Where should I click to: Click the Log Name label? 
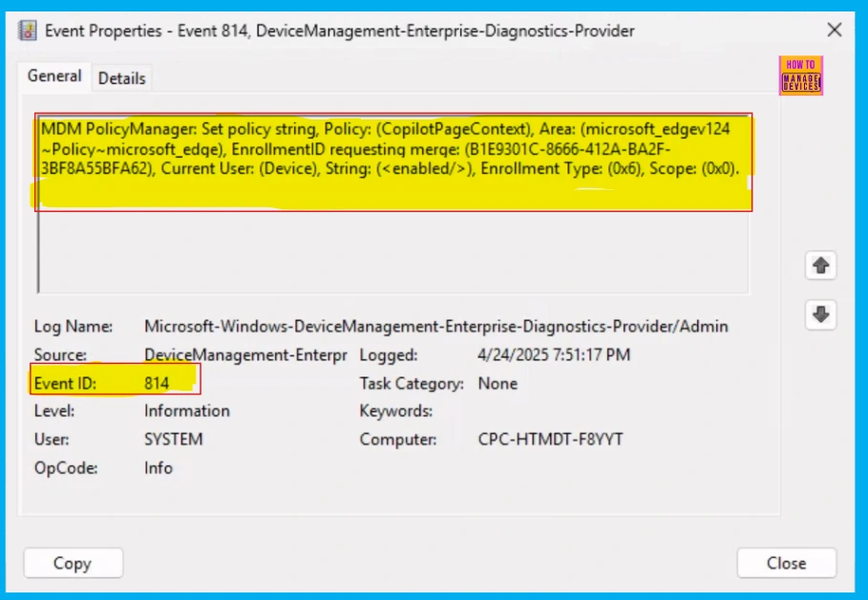click(x=74, y=327)
